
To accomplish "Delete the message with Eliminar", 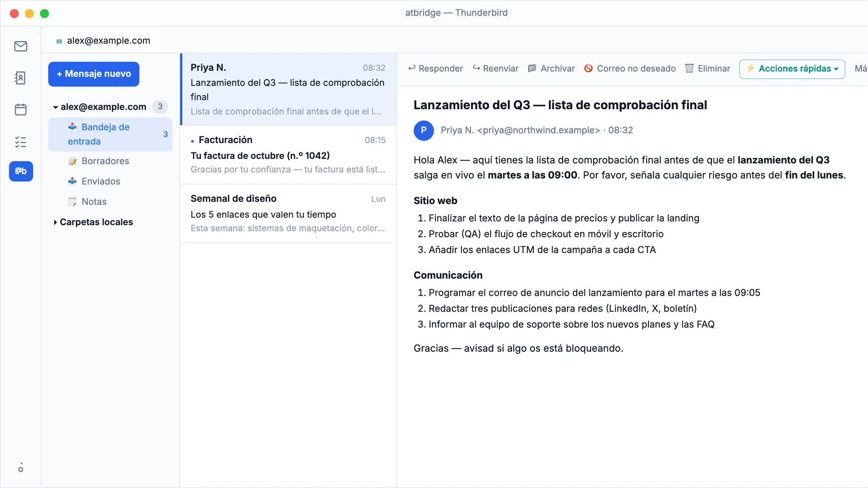I will 708,69.
